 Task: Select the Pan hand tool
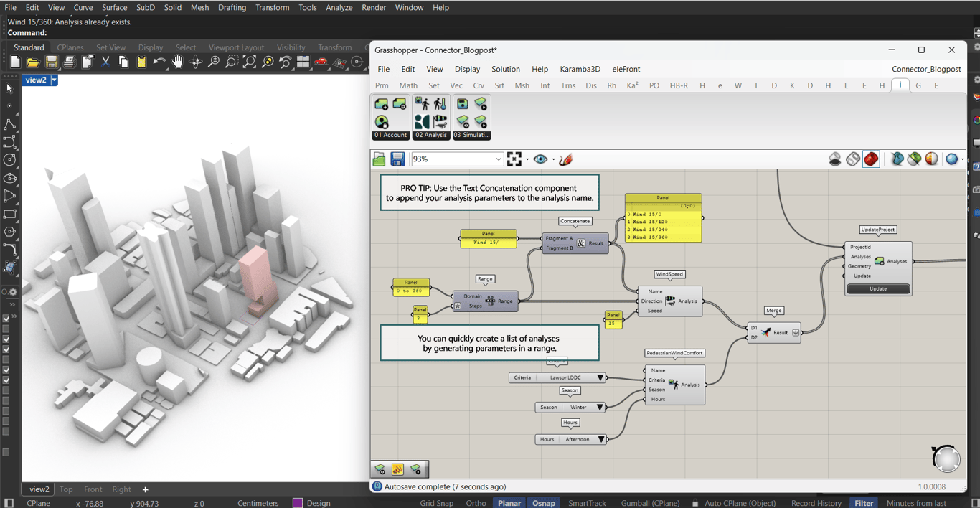177,62
